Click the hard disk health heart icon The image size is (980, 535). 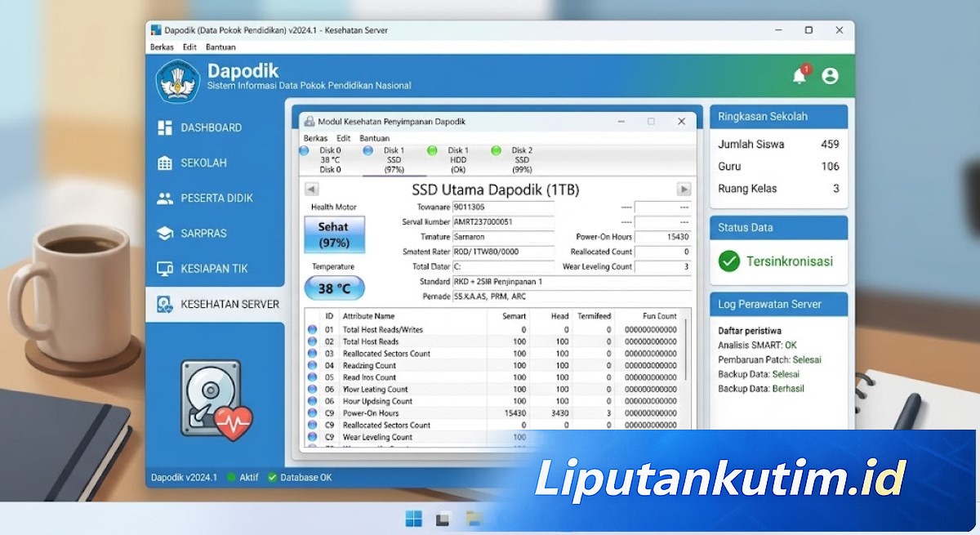click(215, 400)
